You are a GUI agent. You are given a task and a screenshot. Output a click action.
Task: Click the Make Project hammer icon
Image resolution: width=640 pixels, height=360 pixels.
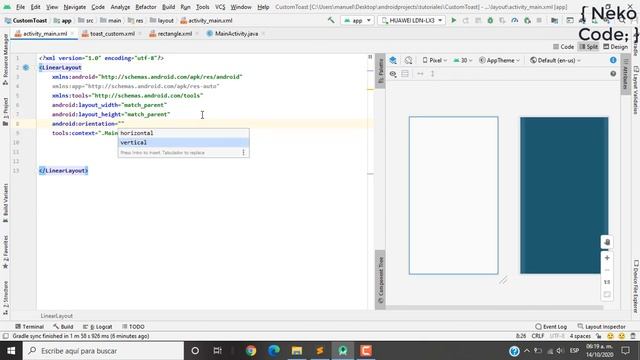tap(331, 20)
